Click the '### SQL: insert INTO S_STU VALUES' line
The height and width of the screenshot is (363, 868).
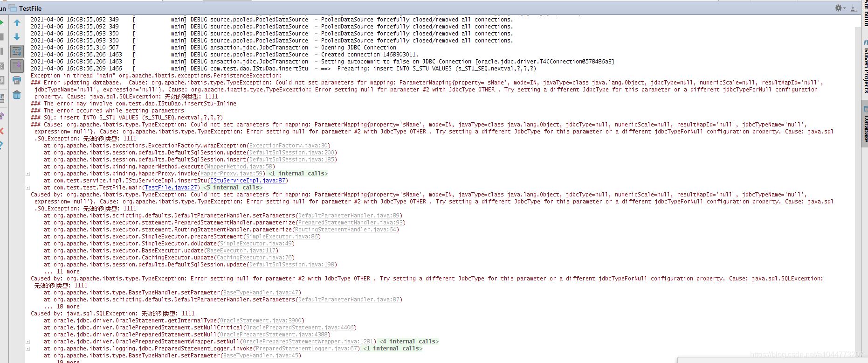click(127, 118)
